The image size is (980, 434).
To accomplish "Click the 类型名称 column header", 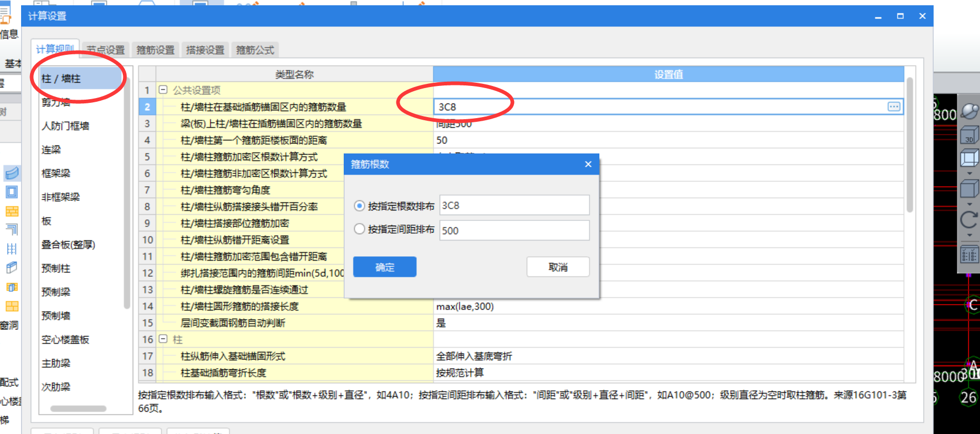I will [295, 74].
